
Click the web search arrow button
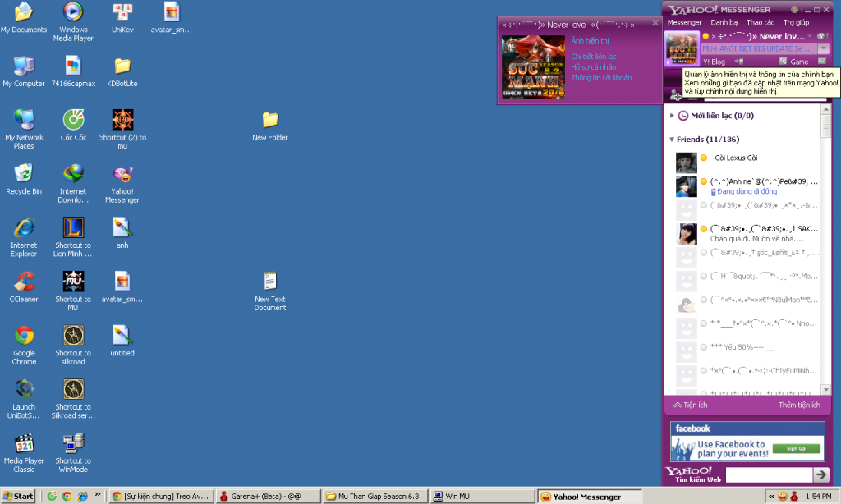[x=821, y=474]
